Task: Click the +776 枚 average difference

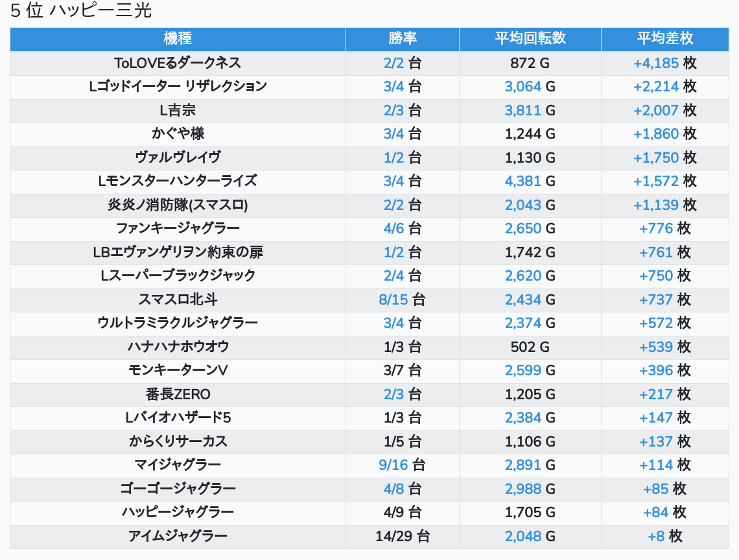Action: pyautogui.click(x=665, y=229)
